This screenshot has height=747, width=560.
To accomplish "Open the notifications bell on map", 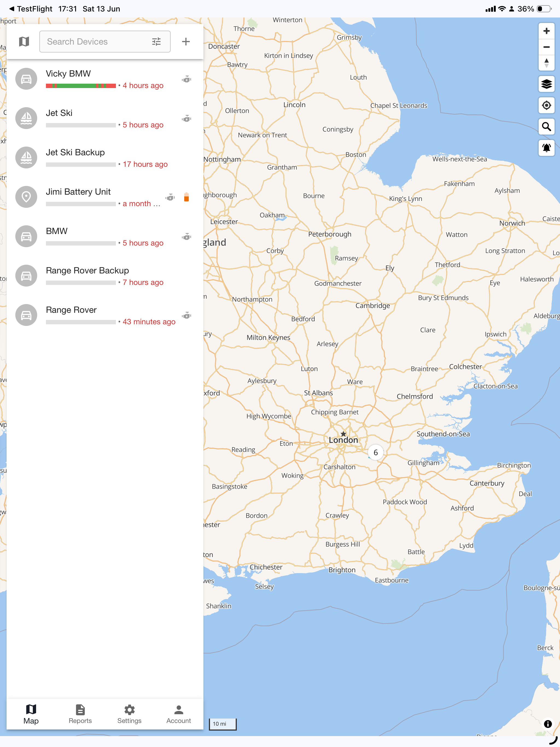I will [546, 148].
